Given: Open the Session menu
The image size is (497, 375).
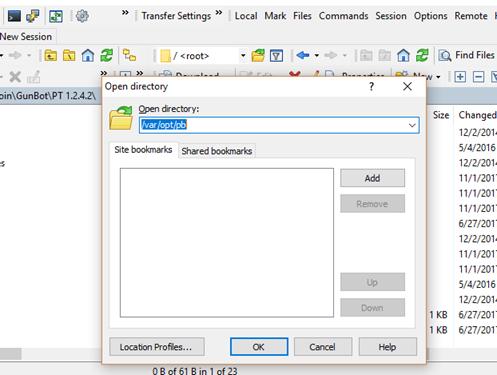Looking at the screenshot, I should coord(391,16).
